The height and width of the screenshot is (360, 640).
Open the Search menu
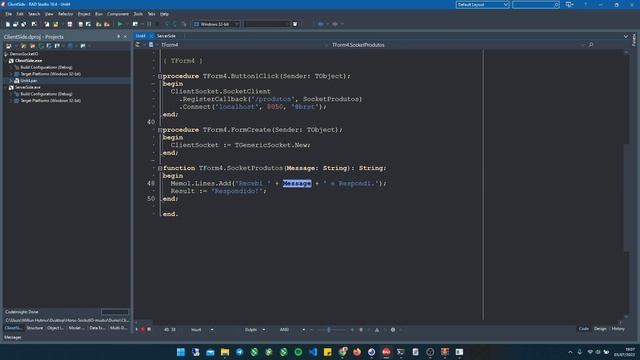[x=34, y=14]
